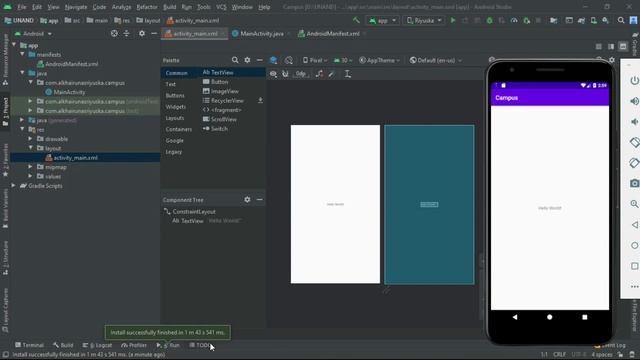Select Buttons palette category
The width and height of the screenshot is (640, 360).
[175, 95]
